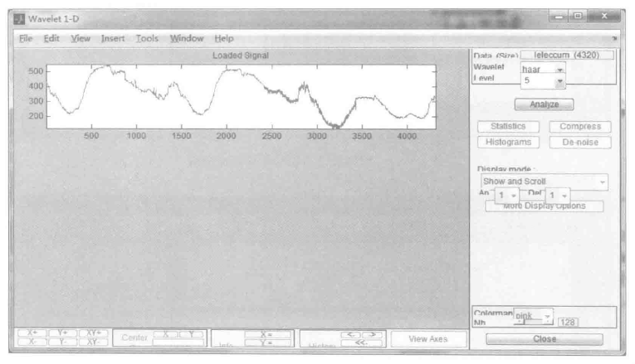Screen dimensions: 635x364
Task: Expand the Det level dropdown
Action: pyautogui.click(x=557, y=196)
